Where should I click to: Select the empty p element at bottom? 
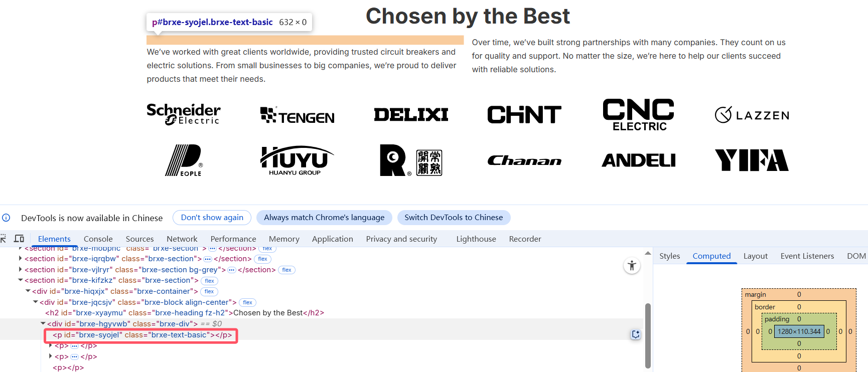[x=69, y=367]
